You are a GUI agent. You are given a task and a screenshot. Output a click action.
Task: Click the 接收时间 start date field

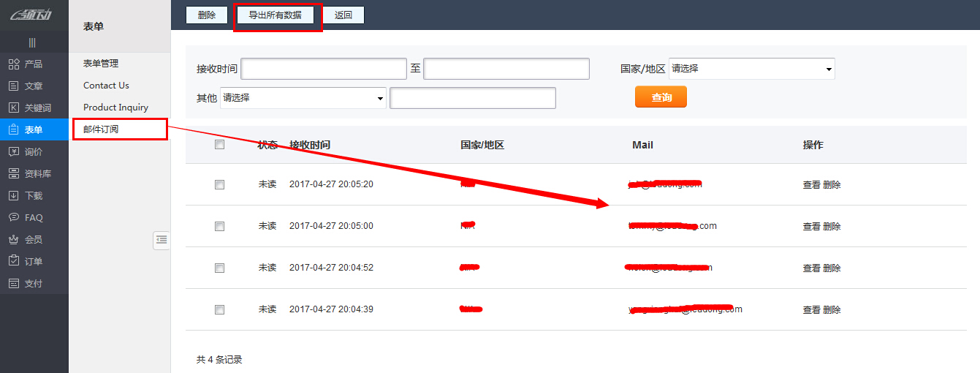323,69
